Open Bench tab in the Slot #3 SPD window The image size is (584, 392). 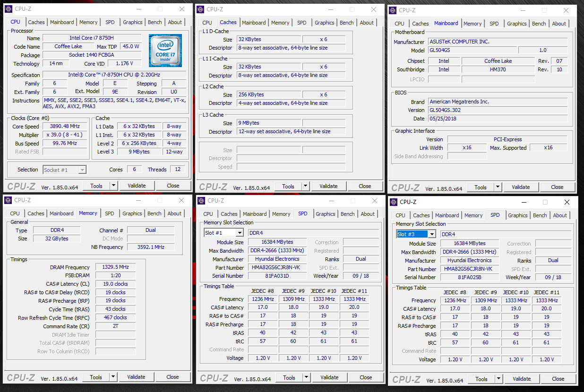click(540, 215)
